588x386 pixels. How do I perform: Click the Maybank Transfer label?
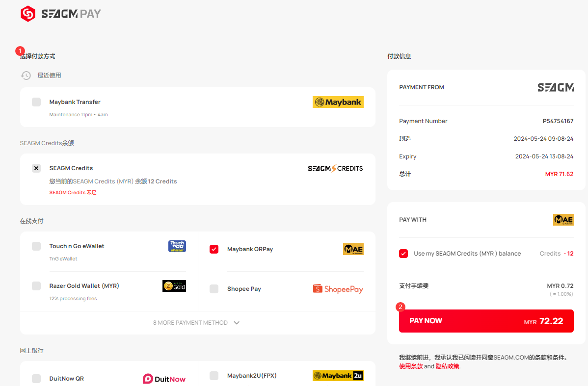75,102
